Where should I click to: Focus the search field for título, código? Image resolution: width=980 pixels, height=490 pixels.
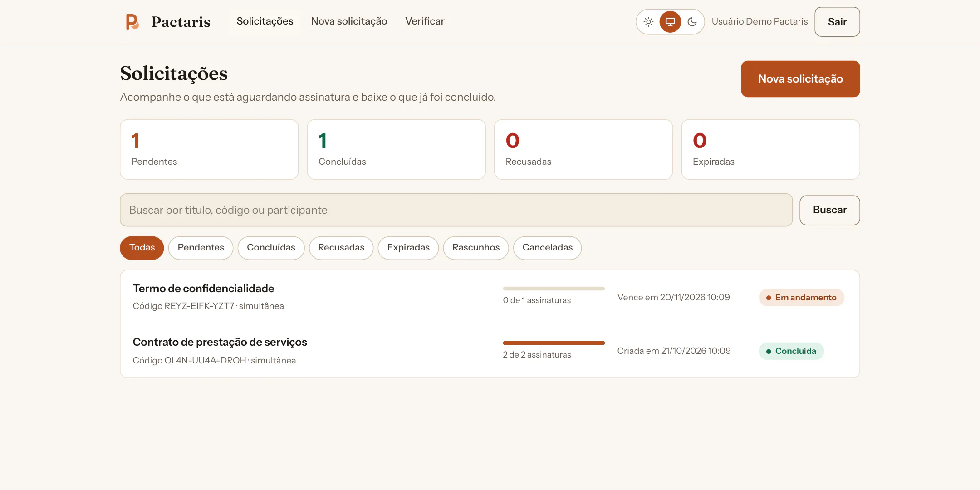(x=456, y=210)
